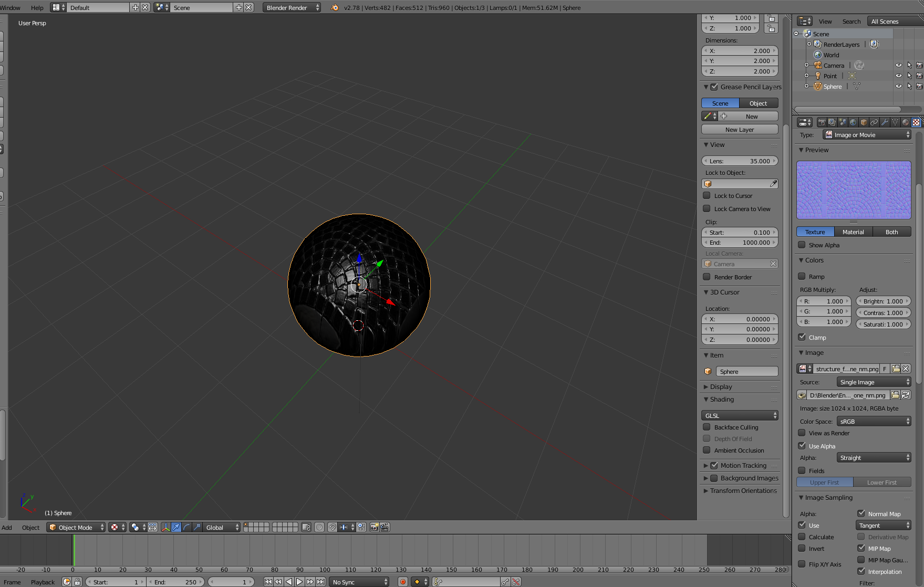
Task: Open the GLSL shading dropdown
Action: click(x=740, y=415)
